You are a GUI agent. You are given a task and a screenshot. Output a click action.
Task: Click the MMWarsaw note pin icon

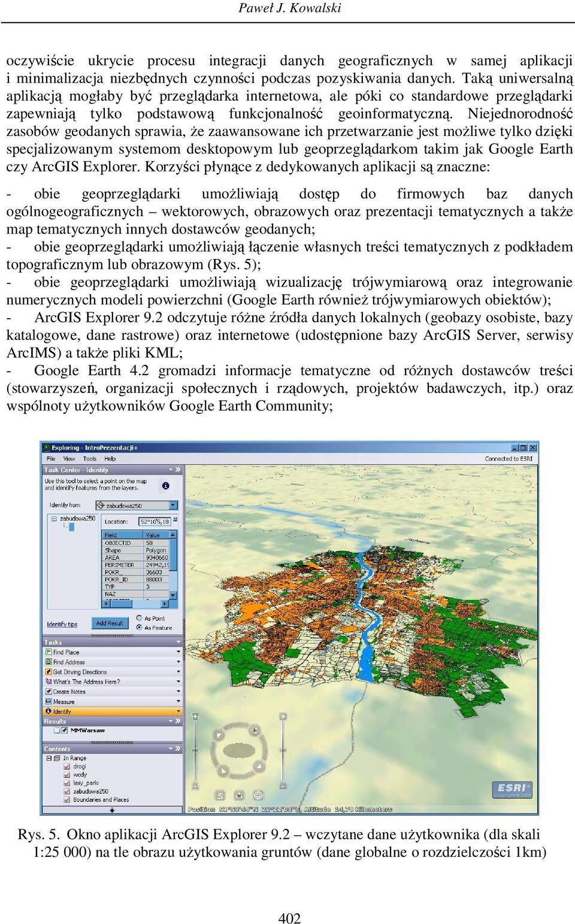[65, 730]
